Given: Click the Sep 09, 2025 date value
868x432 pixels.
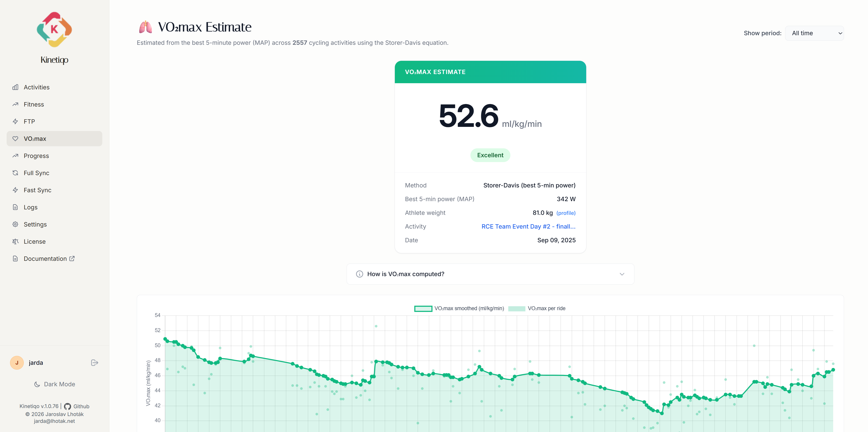Looking at the screenshot, I should coord(556,240).
